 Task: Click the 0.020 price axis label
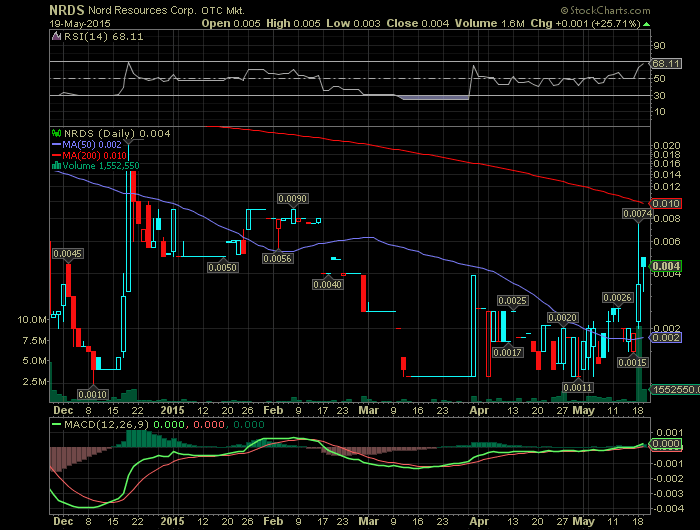[667, 146]
